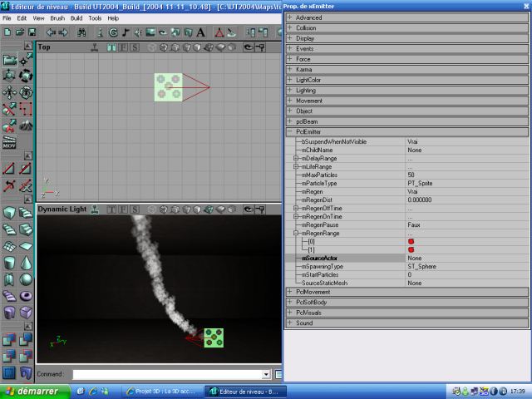Collapse the PclEmitter property category
This screenshot has width=532, height=399.
pyautogui.click(x=289, y=131)
